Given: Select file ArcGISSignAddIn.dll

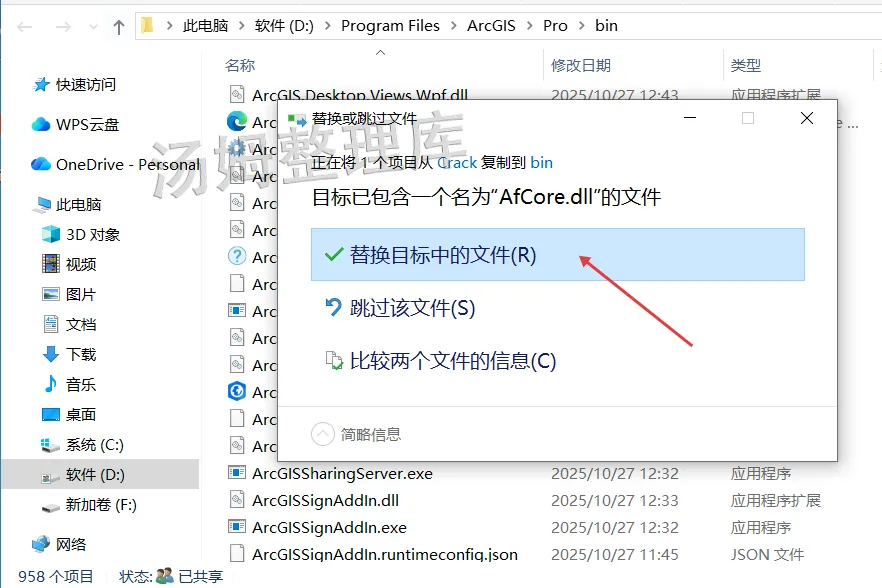Looking at the screenshot, I should point(325,500).
